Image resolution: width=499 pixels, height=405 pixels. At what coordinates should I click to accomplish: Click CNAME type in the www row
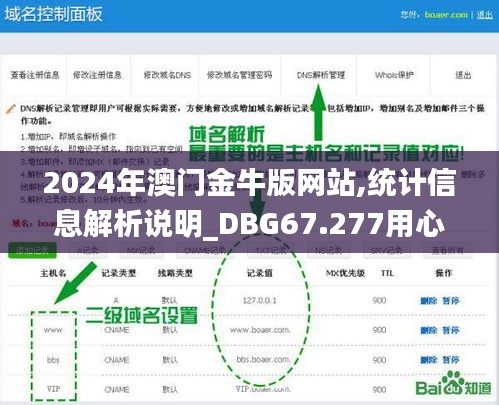117,330
